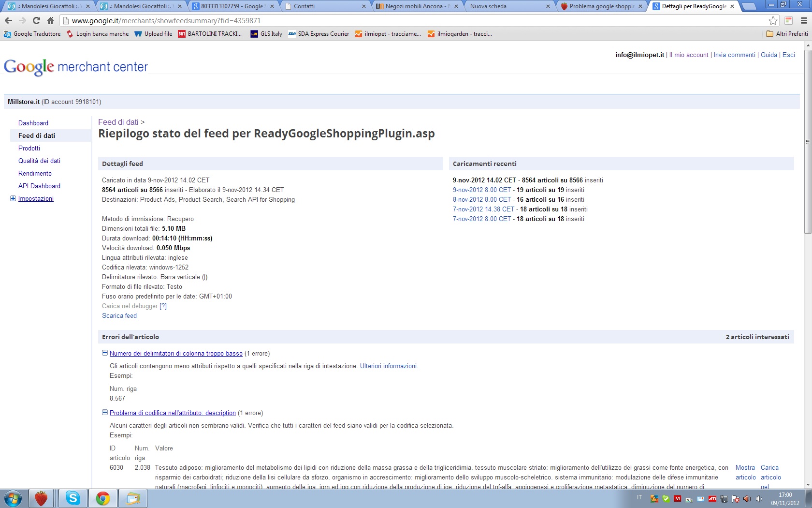This screenshot has width=812, height=508.
Task: Click the page vertical scrollbar
Action: tap(808, 142)
